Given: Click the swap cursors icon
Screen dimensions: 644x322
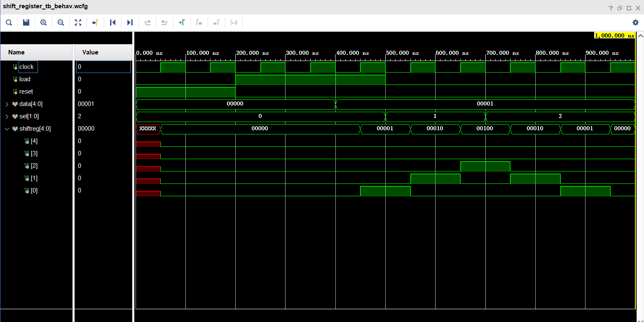Looking at the screenshot, I should coord(234,23).
